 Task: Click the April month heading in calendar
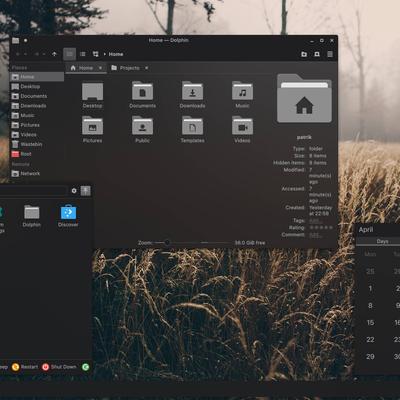(366, 230)
